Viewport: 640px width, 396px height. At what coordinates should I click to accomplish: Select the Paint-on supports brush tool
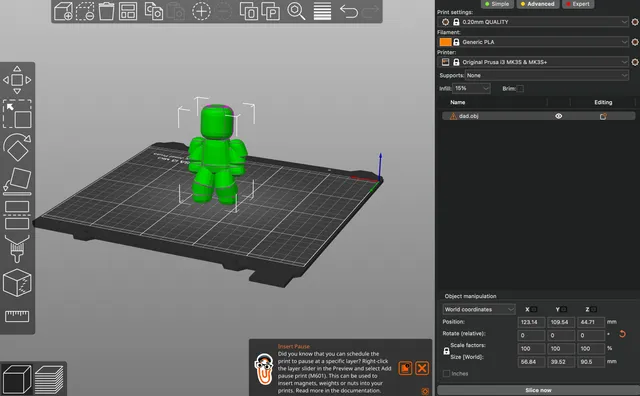pyautogui.click(x=17, y=249)
